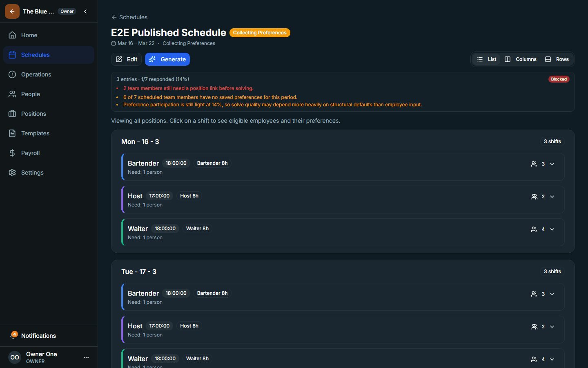The width and height of the screenshot is (588, 368).
Task: Click the Collecting Preferences status badge
Action: coord(260,33)
